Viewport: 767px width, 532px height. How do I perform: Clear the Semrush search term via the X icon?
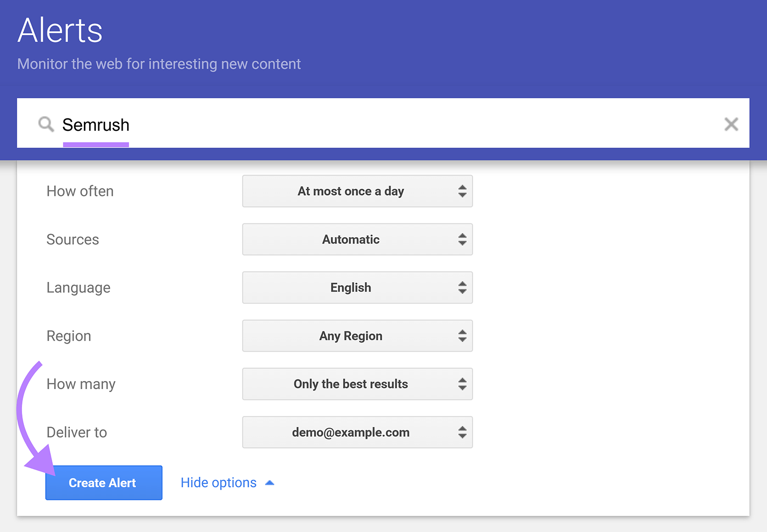click(x=731, y=124)
